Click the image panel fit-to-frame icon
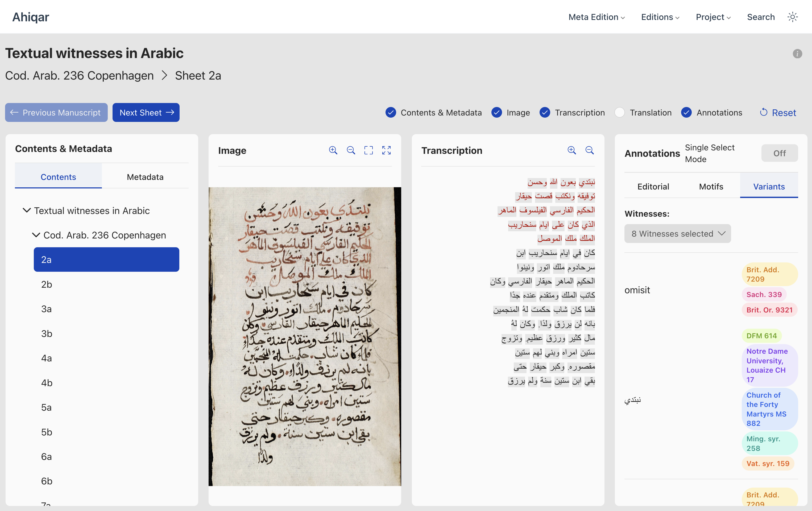The height and width of the screenshot is (511, 812). [368, 150]
